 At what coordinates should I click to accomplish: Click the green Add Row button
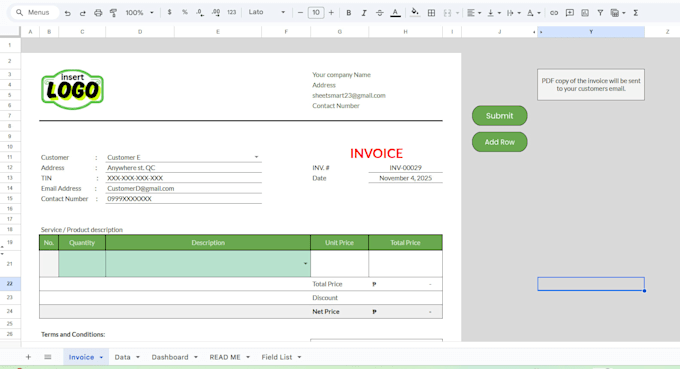click(500, 142)
